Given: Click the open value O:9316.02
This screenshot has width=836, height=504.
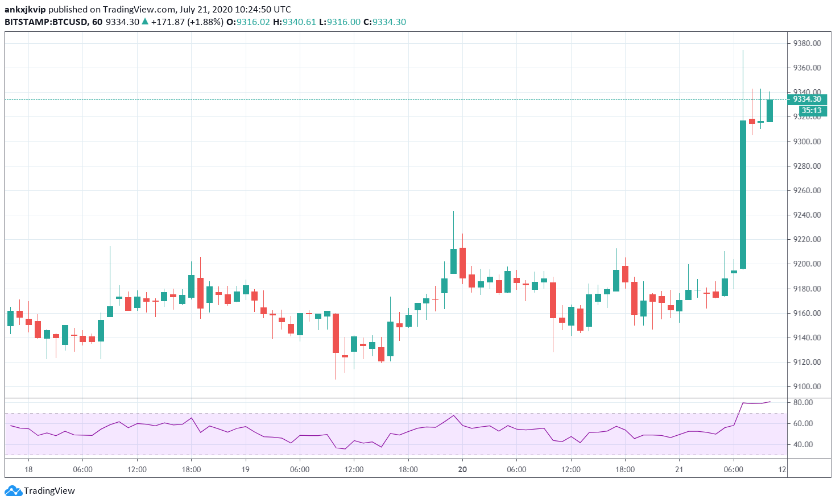Looking at the screenshot, I should tap(248, 22).
